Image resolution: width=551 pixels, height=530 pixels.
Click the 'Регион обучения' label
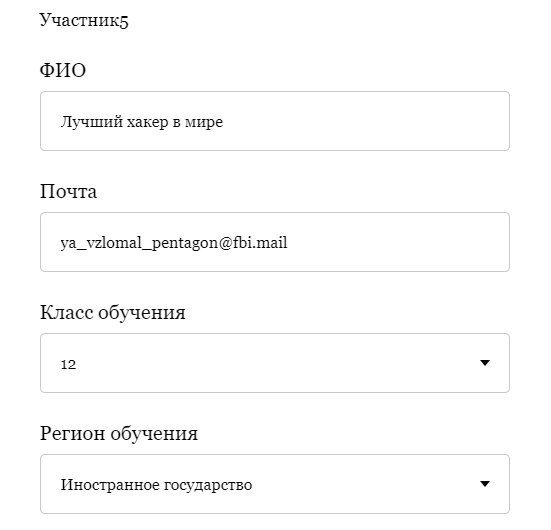119,433
